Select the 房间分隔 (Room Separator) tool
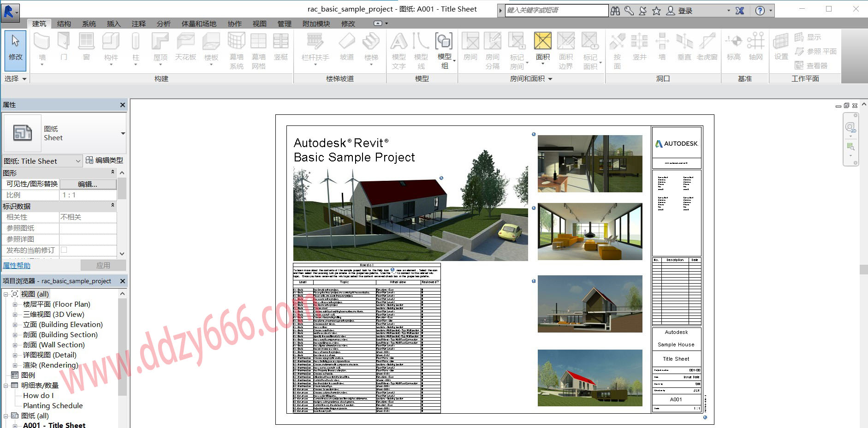 click(492, 51)
